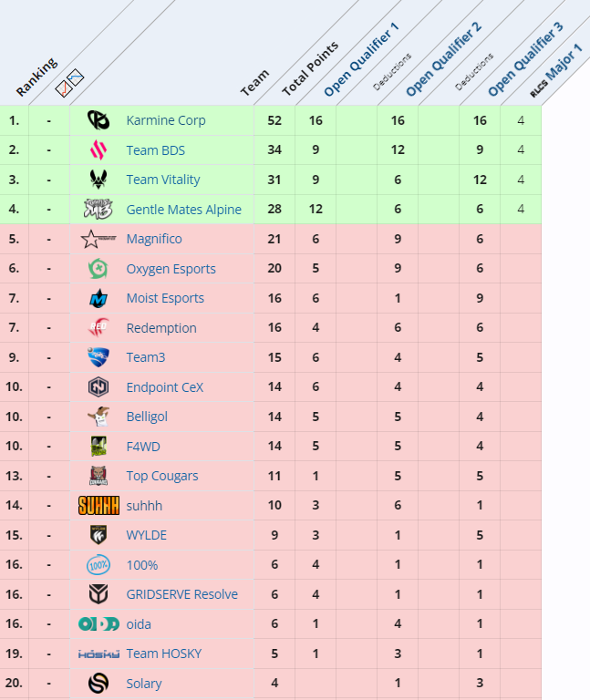Click the Endpoint CeX logo
Viewport: 590px width, 700px height.
point(98,387)
